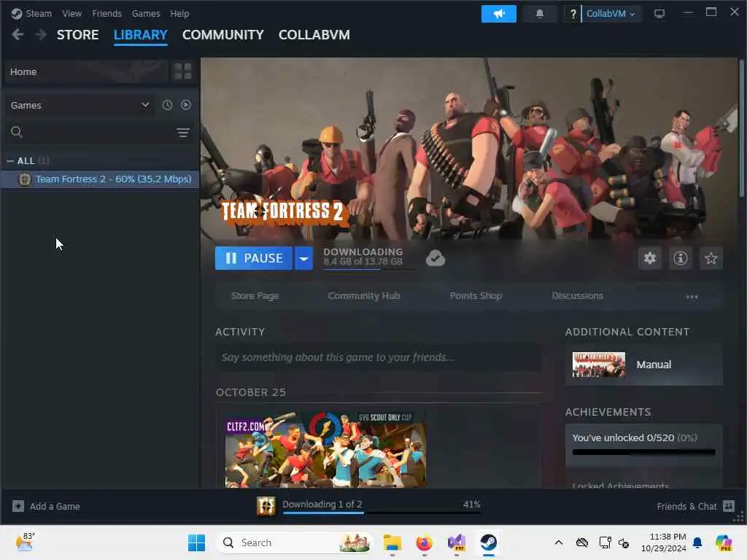The image size is (747, 560).
Task: Click the achievements progress bar
Action: click(x=643, y=452)
